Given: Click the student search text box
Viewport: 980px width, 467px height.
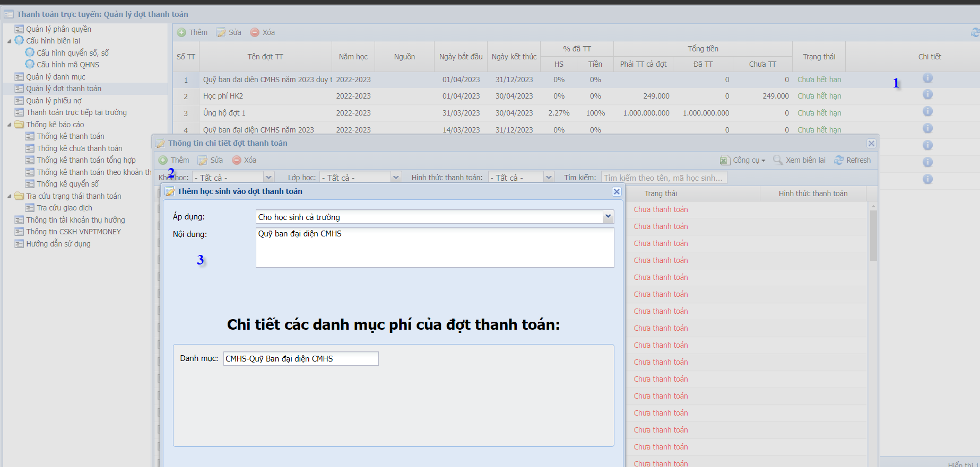Looking at the screenshot, I should (x=663, y=178).
